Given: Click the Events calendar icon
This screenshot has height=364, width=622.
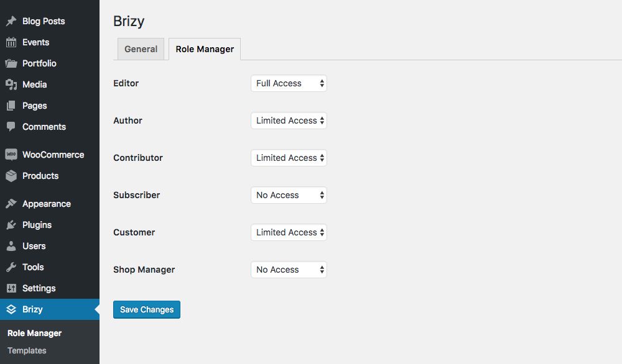Looking at the screenshot, I should tap(11, 42).
